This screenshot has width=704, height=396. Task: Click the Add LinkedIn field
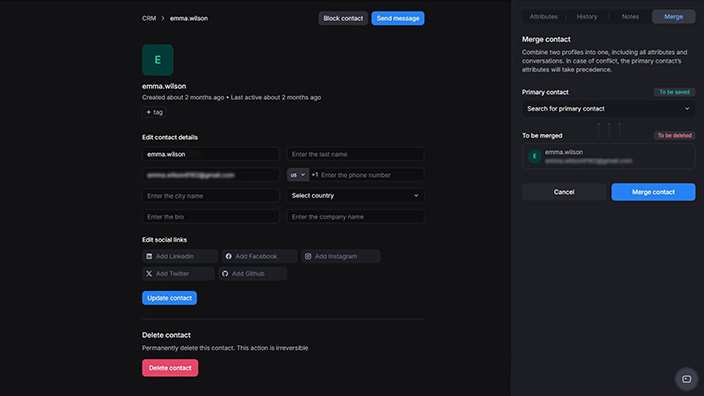[x=180, y=256]
